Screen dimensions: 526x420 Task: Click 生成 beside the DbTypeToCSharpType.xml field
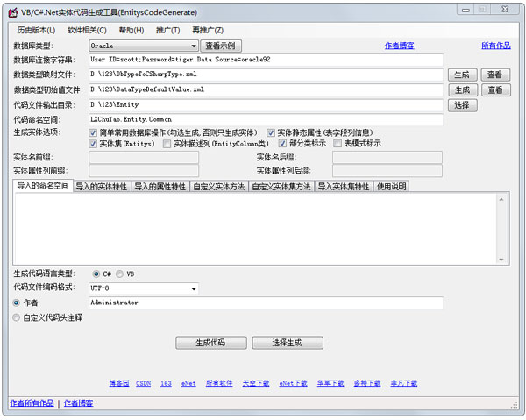[x=462, y=75]
